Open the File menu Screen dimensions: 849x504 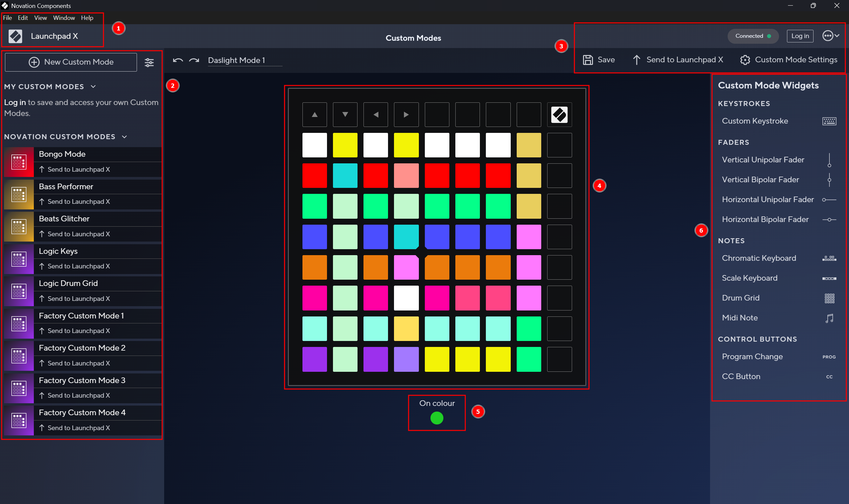coord(8,18)
